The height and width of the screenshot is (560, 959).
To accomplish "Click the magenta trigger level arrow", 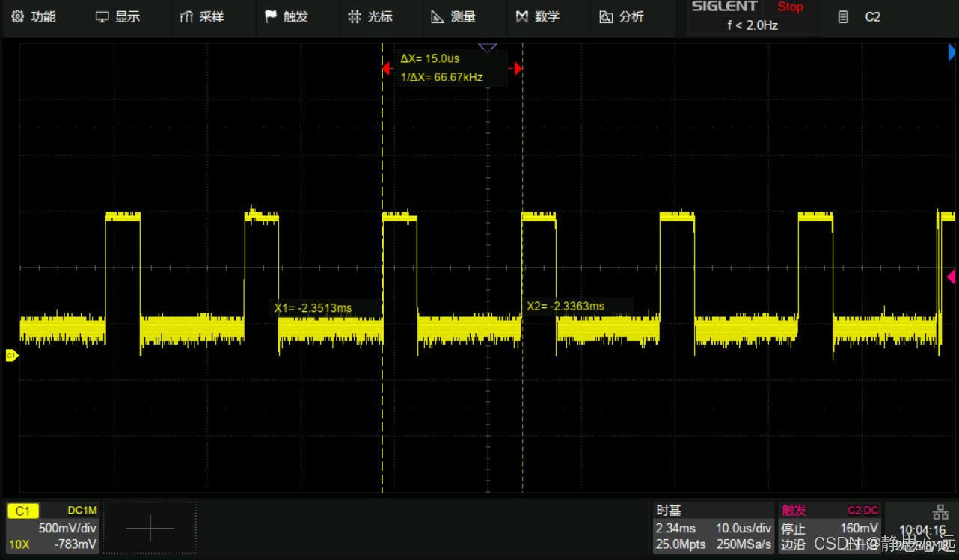I will (x=952, y=277).
